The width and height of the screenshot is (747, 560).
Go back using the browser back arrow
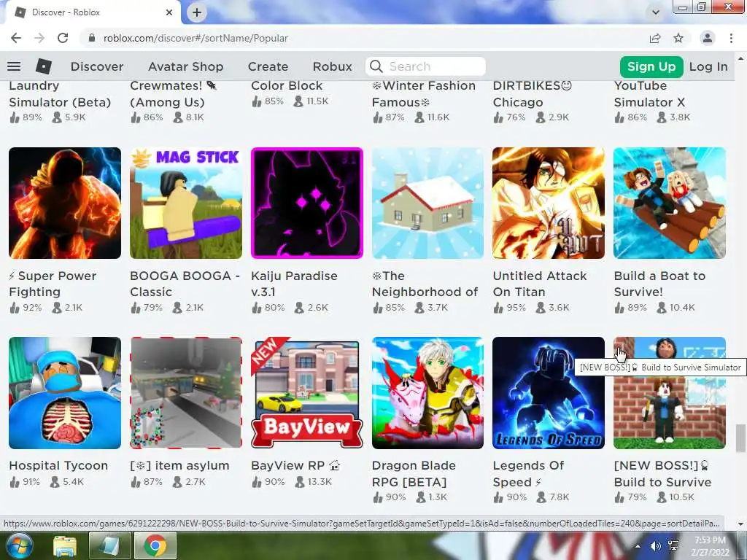click(16, 38)
